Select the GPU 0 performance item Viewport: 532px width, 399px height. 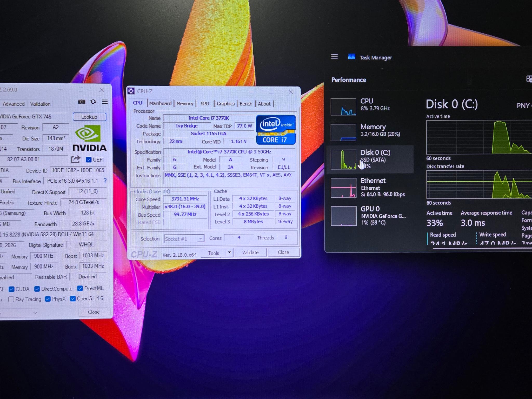370,216
